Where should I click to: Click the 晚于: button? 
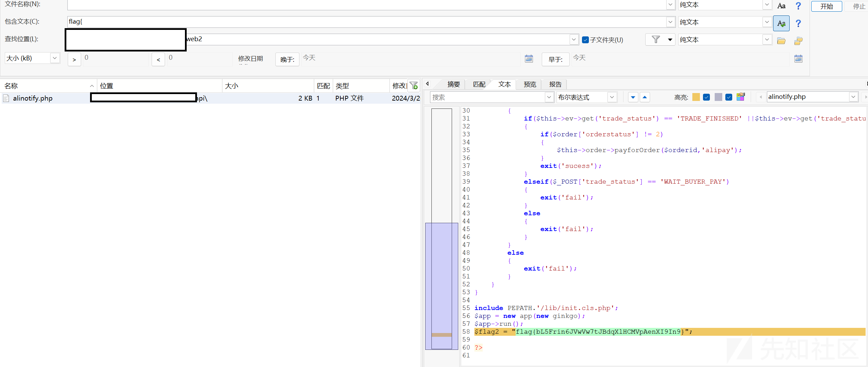click(287, 59)
